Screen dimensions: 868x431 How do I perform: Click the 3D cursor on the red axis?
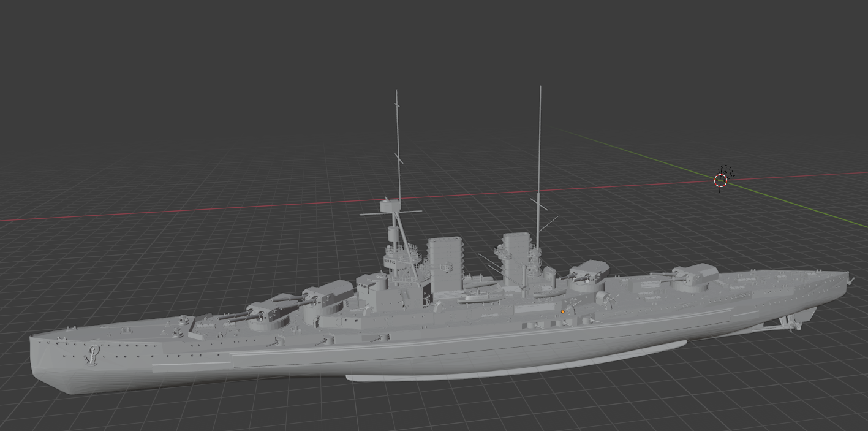[720, 181]
